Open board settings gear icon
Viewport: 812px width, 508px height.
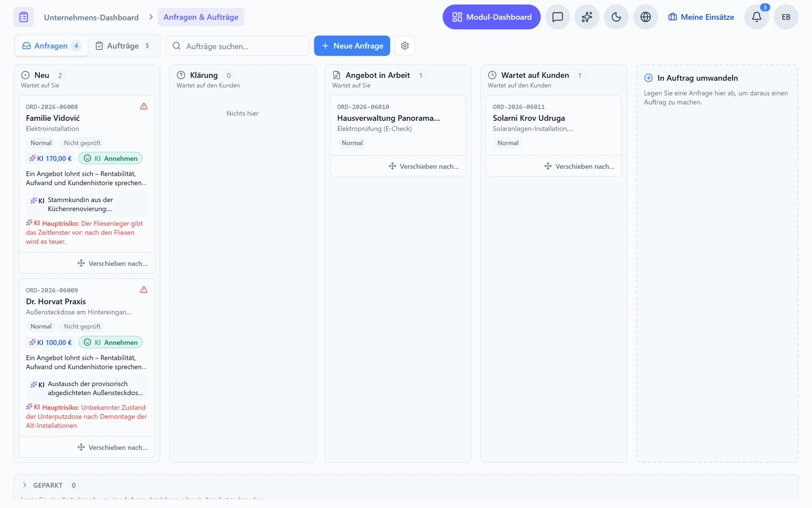click(x=405, y=46)
